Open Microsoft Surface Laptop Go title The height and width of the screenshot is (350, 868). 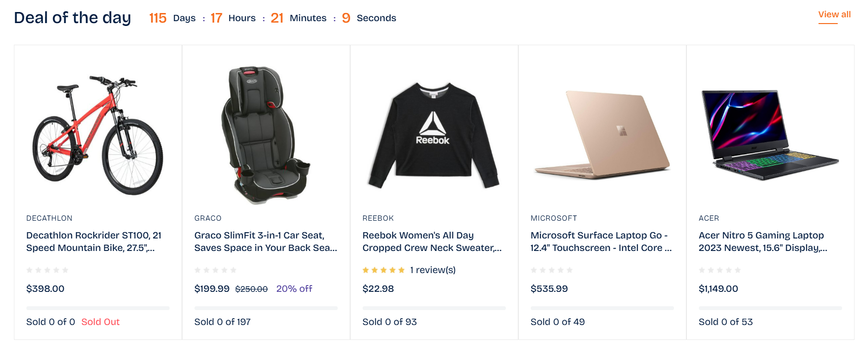pos(600,241)
